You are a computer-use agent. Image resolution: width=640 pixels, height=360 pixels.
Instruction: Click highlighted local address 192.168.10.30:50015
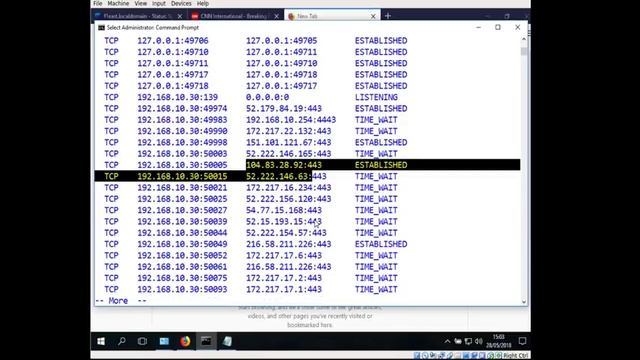182,176
